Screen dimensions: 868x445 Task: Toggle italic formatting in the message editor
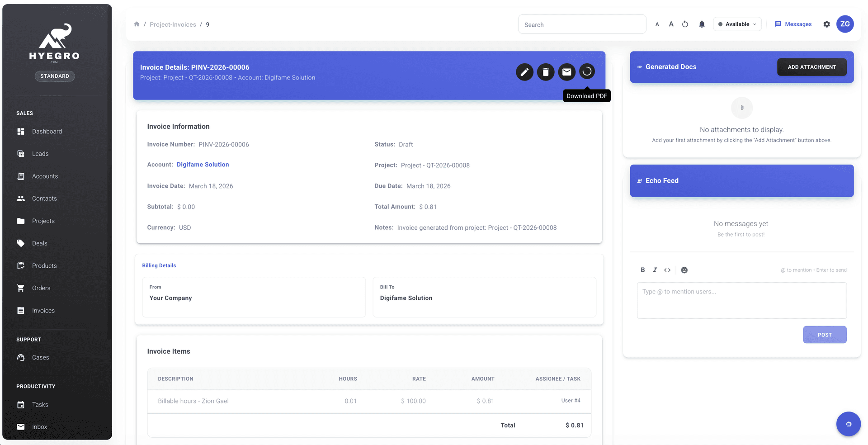(655, 270)
